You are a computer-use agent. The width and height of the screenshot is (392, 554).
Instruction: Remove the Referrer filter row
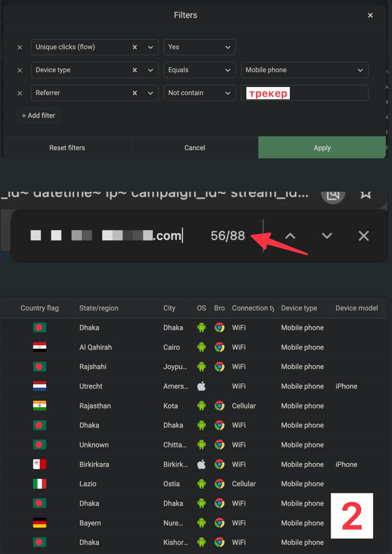[19, 93]
